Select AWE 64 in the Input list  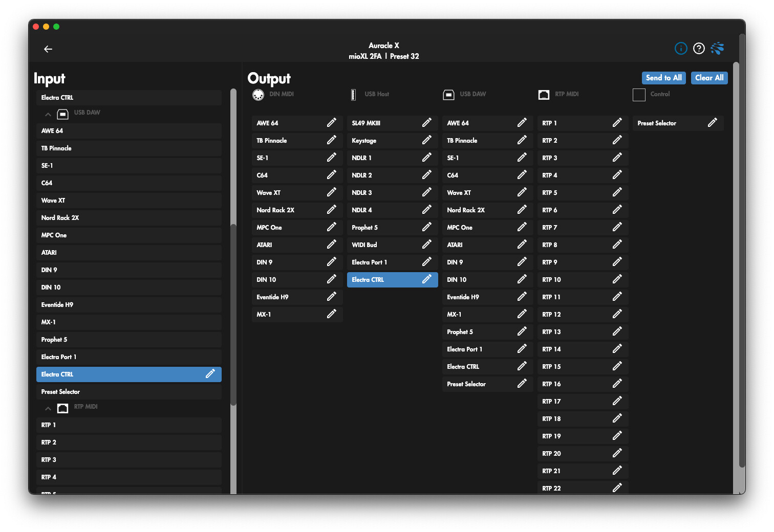pyautogui.click(x=129, y=131)
